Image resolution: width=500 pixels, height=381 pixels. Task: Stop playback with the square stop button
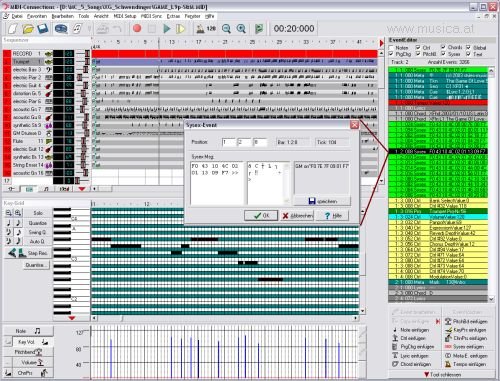point(152,29)
